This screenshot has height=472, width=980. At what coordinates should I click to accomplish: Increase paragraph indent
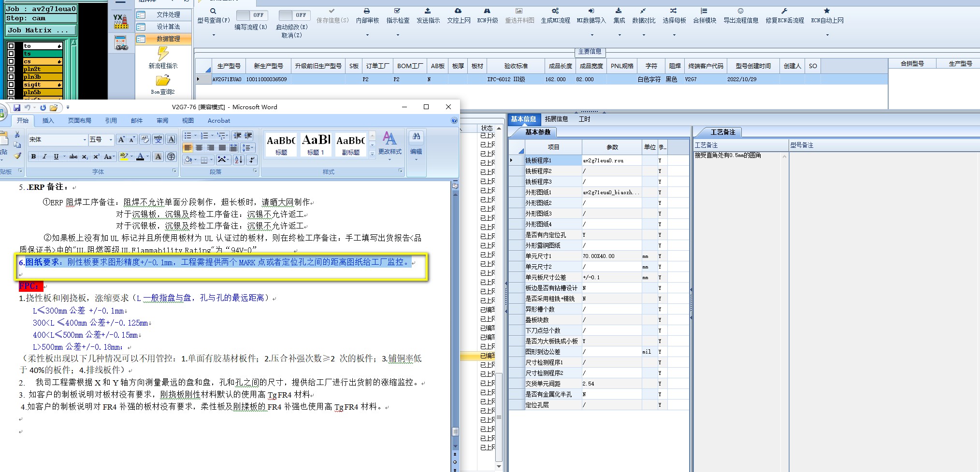coord(248,136)
